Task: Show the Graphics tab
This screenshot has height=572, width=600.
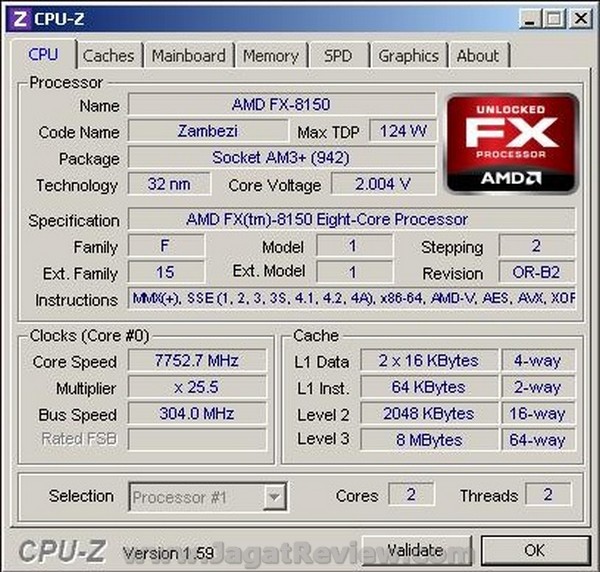Action: coord(408,56)
